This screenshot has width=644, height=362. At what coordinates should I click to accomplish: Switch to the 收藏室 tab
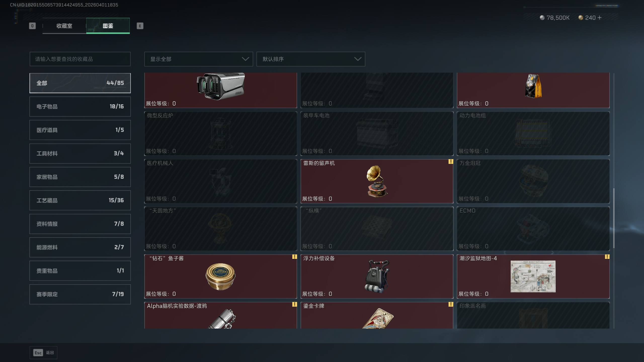click(64, 26)
